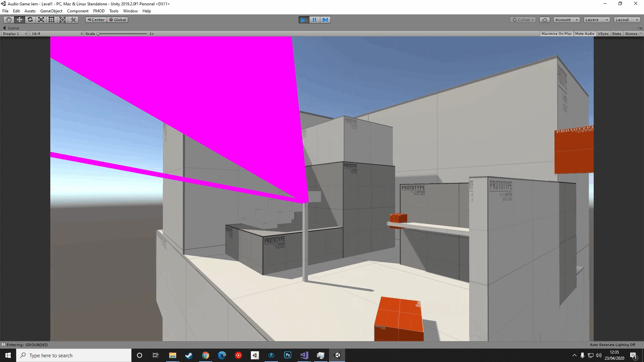Select the Rotate tool
This screenshot has width=644, height=362.
click(x=30, y=20)
